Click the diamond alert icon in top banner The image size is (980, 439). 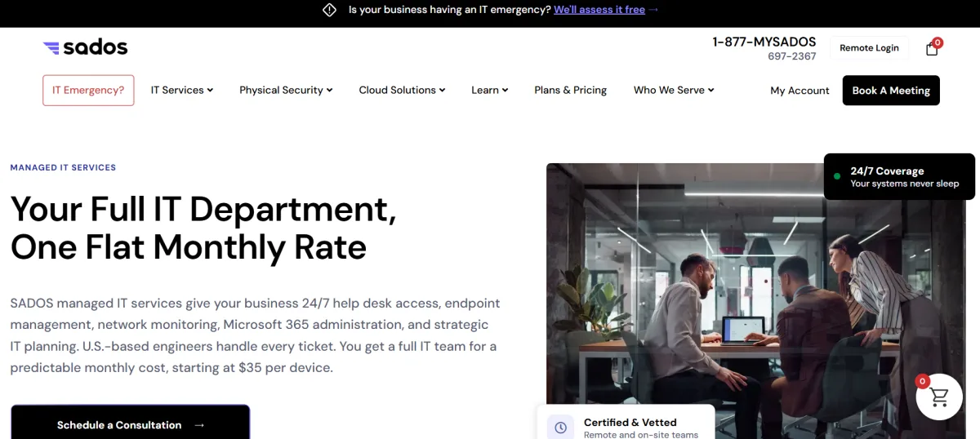[329, 10]
